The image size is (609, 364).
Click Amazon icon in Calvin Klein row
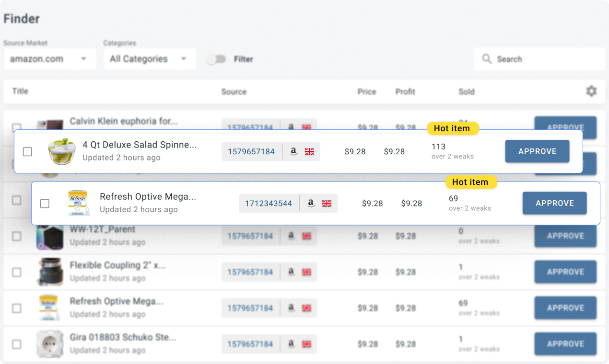(x=291, y=127)
